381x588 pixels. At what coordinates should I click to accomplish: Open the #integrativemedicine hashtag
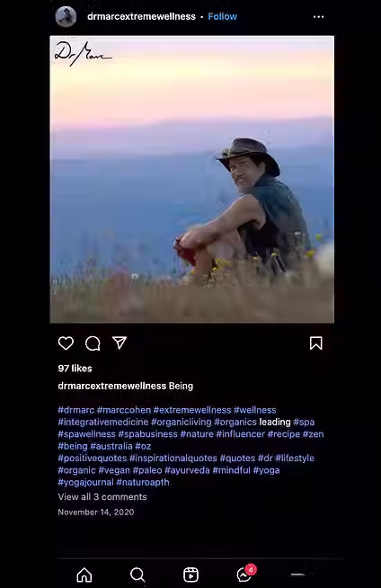(103, 422)
